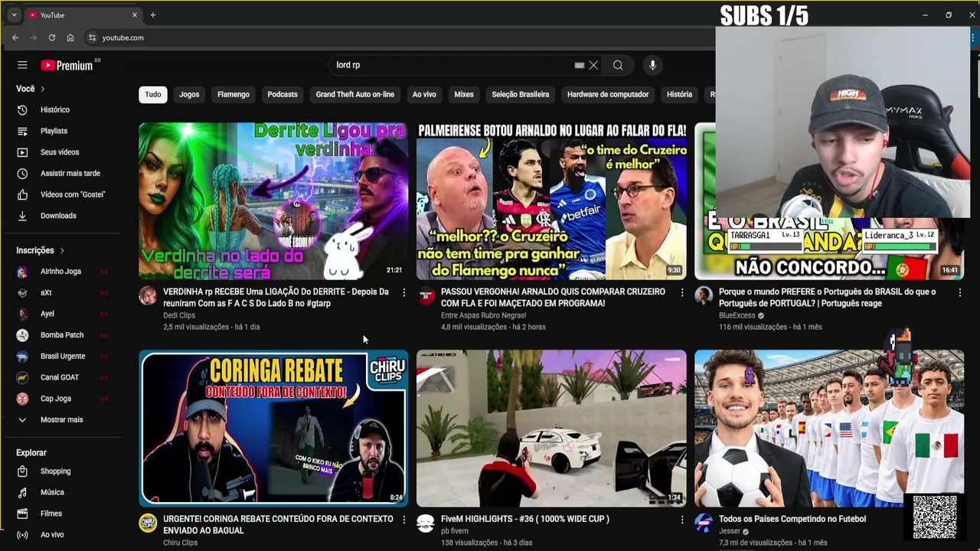The width and height of the screenshot is (980, 551).
Task: Play the FiveM white car thumbnail
Action: [551, 429]
